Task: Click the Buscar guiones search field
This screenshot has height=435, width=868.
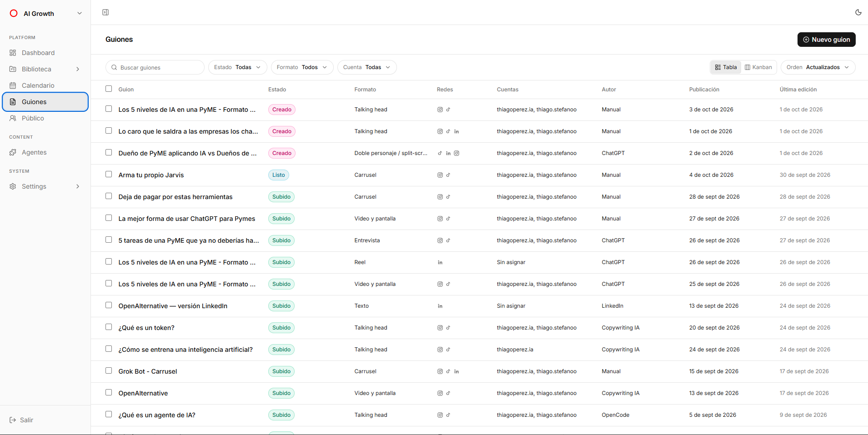Action: coord(155,67)
